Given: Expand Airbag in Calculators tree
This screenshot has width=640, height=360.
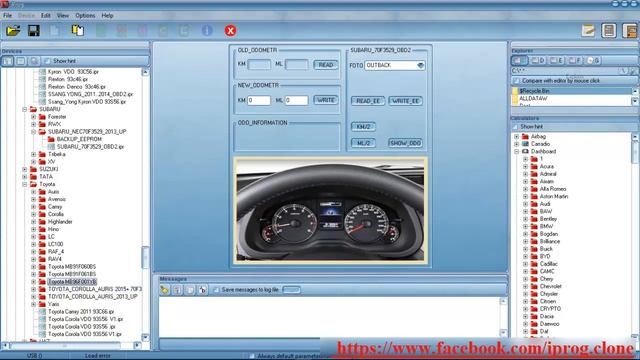Looking at the screenshot, I should point(516,136).
